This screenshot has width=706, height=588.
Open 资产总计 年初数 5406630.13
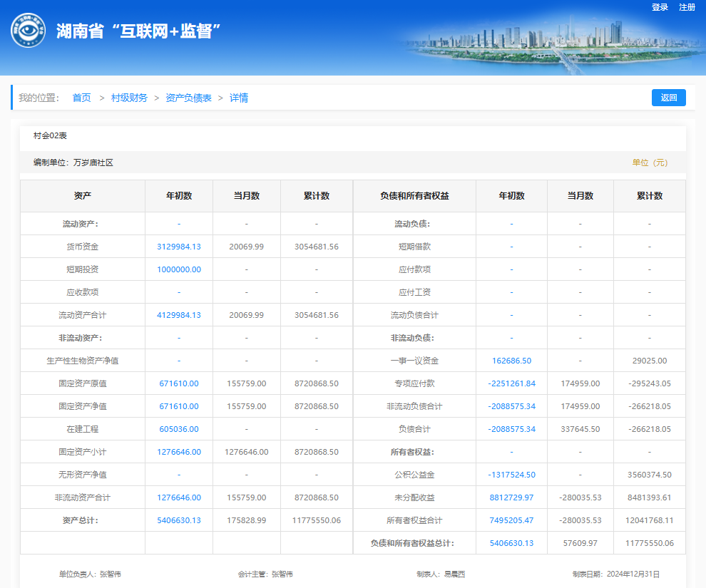point(179,520)
